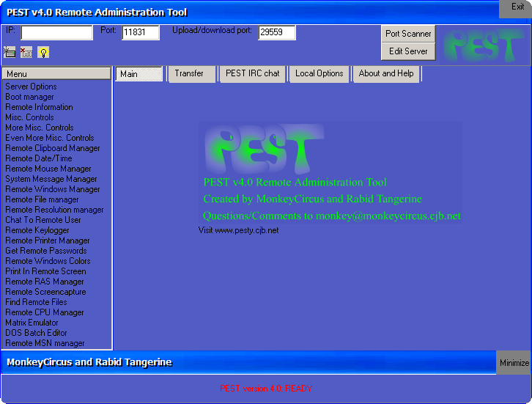Click inside the IP address field
Image resolution: width=532 pixels, height=404 pixels.
tap(56, 32)
